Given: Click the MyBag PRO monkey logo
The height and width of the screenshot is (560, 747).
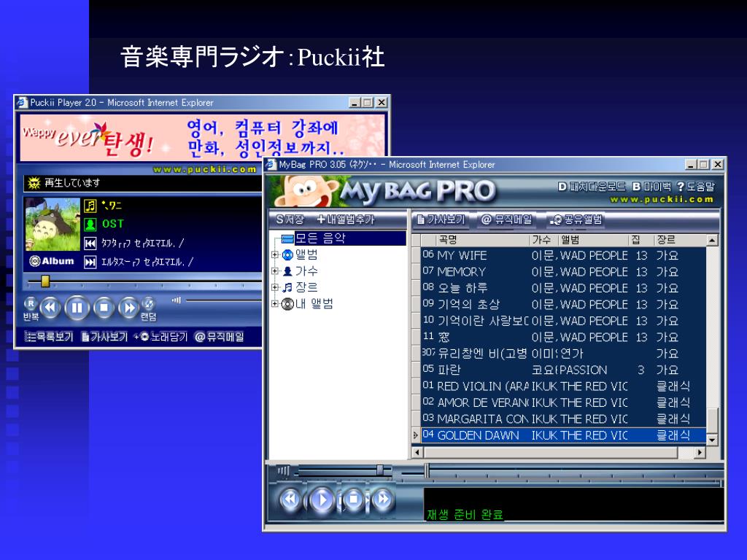Looking at the screenshot, I should 305,190.
